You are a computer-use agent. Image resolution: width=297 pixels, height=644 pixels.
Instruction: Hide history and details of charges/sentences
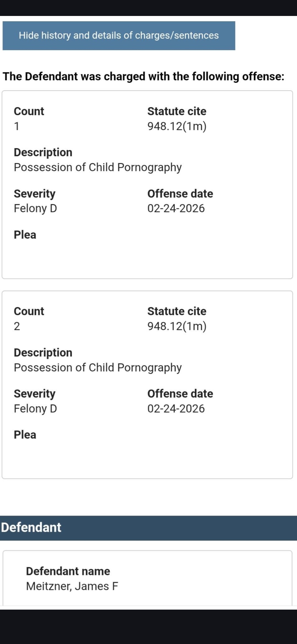pyautogui.click(x=119, y=36)
